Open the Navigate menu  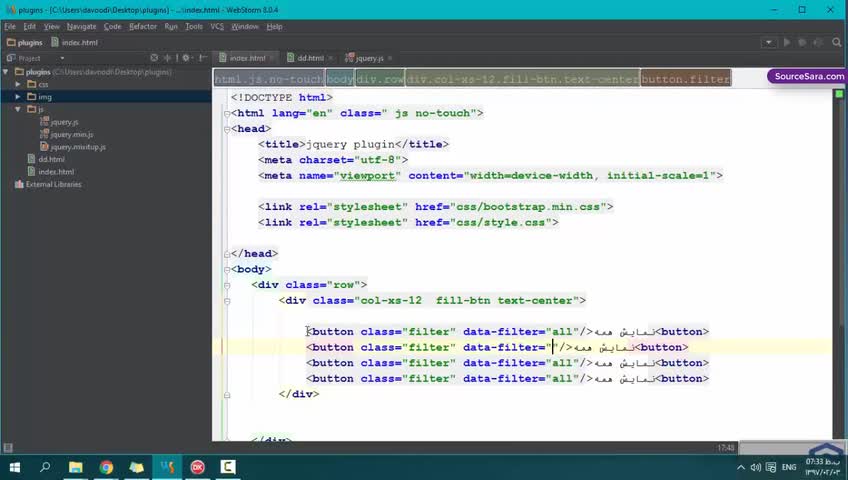click(x=81, y=26)
